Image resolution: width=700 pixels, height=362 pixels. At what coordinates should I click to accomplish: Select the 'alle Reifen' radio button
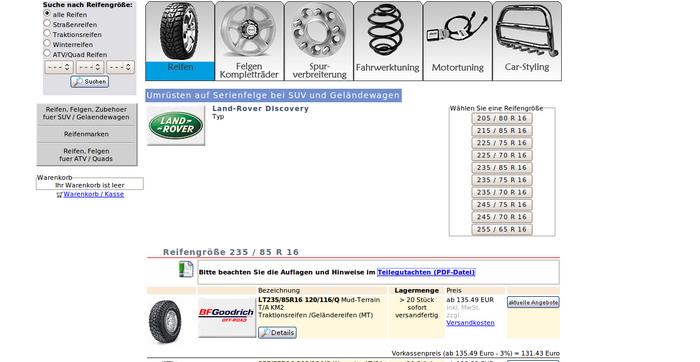pos(47,13)
